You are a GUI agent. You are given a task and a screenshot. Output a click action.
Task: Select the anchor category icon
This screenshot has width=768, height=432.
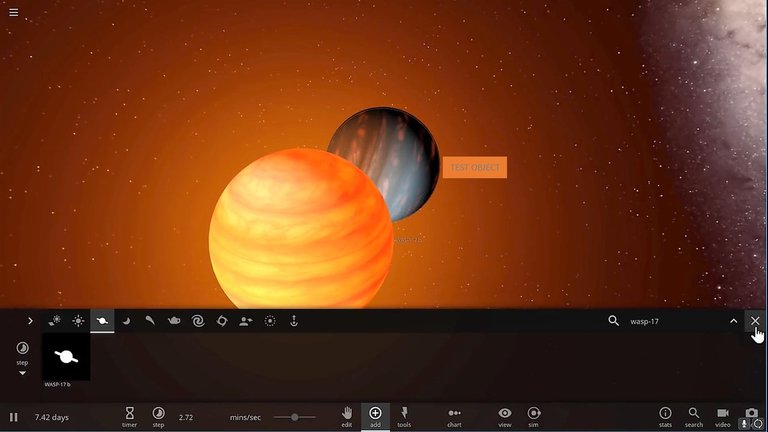pyautogui.click(x=294, y=321)
